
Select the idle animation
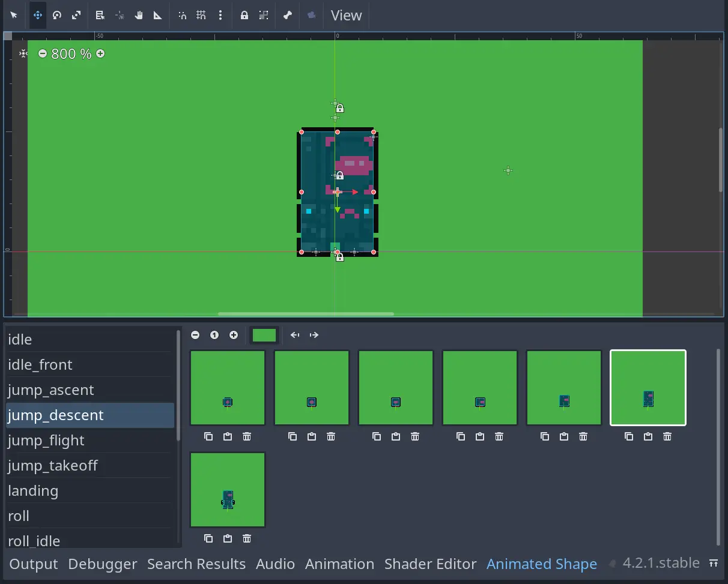90,339
